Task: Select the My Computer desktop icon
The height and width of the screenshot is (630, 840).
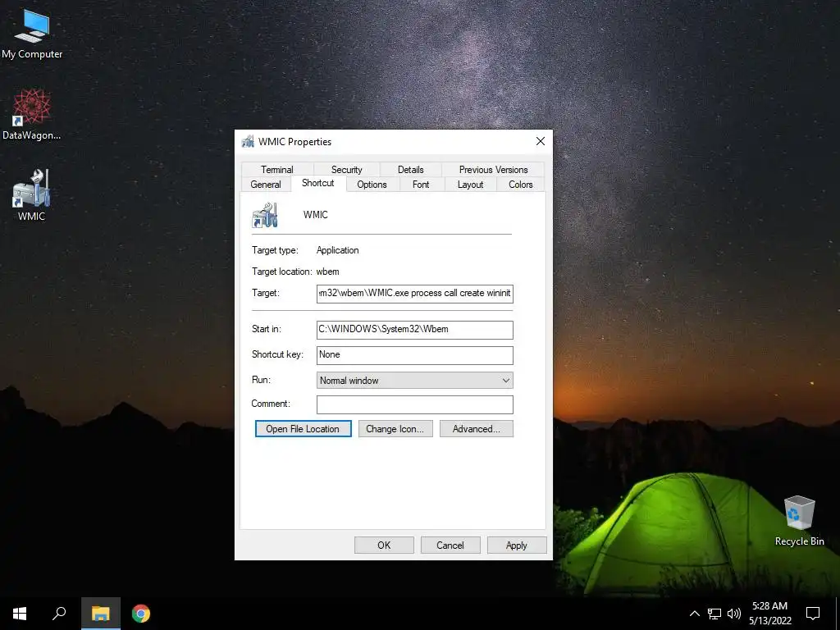Action: coord(32,34)
